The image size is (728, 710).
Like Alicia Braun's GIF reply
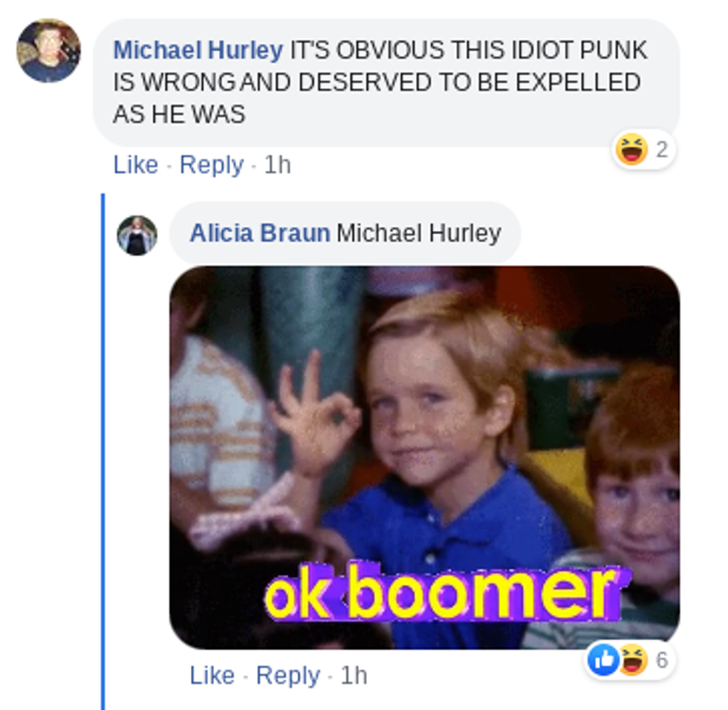(212, 675)
